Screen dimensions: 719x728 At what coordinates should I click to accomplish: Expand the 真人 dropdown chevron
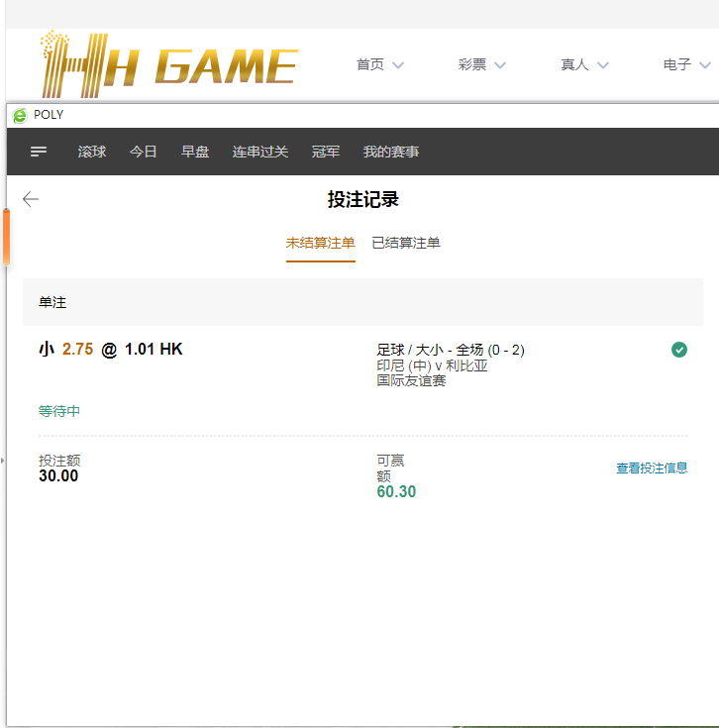[602, 65]
